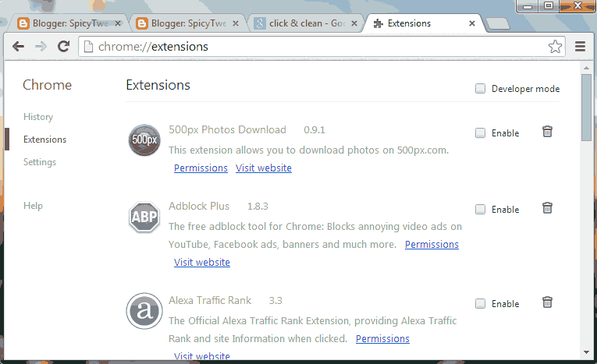Open Help in the sidebar
The height and width of the screenshot is (364, 597).
[33, 206]
